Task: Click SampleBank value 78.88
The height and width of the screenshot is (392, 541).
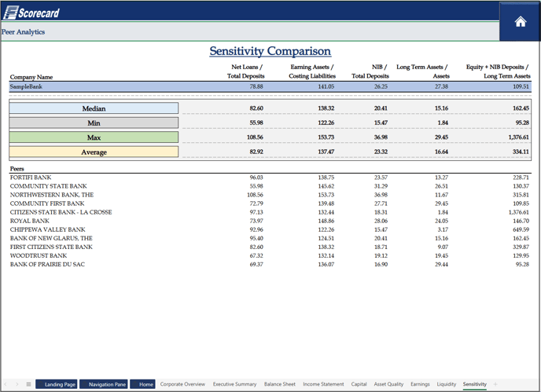Action: [x=256, y=86]
